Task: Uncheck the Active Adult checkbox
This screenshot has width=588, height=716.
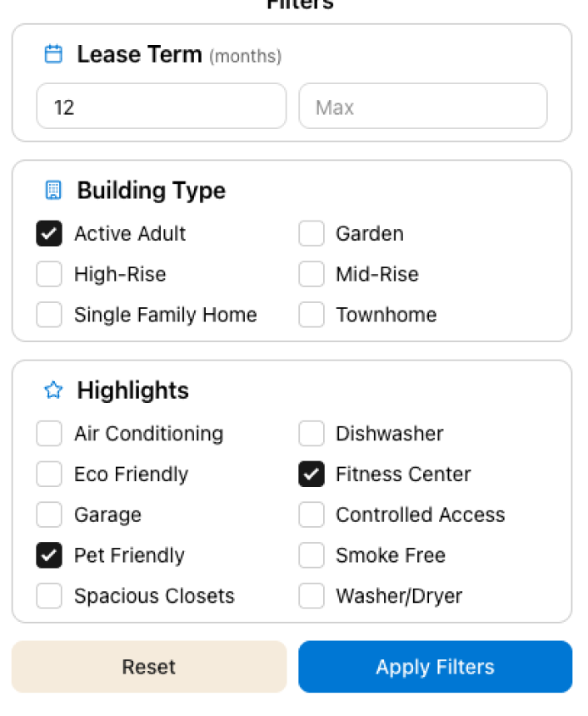Action: click(49, 234)
